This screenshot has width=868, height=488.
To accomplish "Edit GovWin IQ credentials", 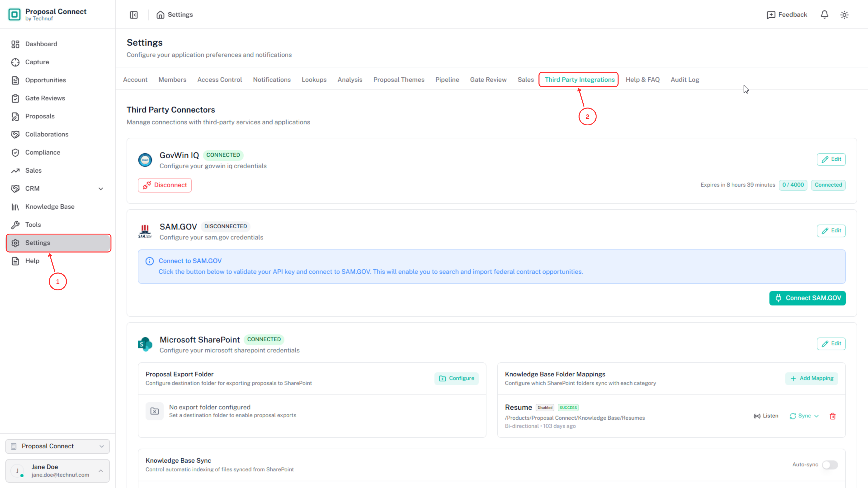I will click(831, 159).
